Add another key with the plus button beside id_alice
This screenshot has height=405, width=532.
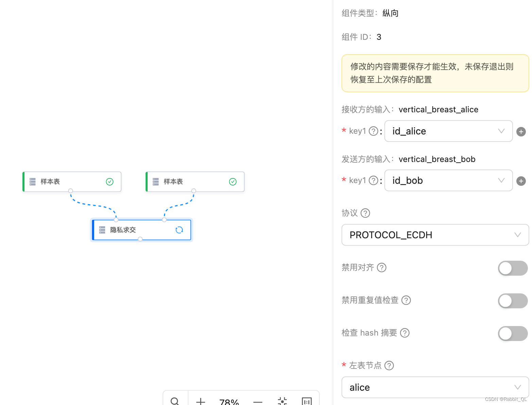click(x=521, y=131)
